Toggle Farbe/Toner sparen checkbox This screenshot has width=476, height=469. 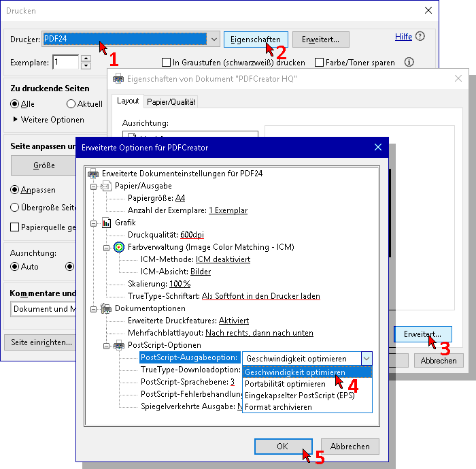tap(320, 63)
